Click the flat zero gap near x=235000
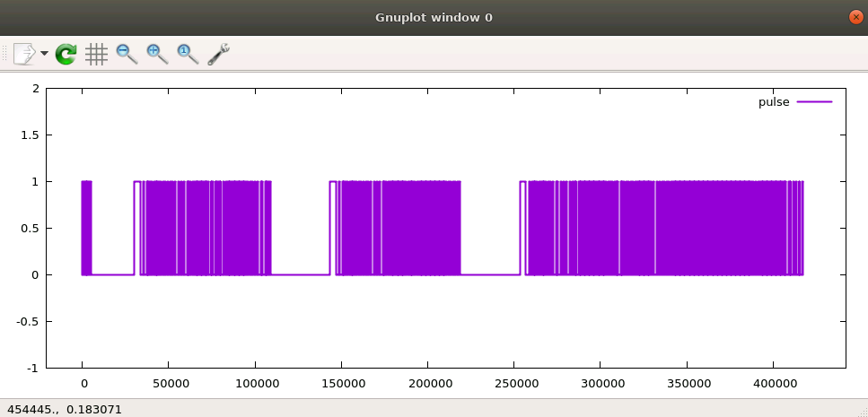This screenshot has height=417, width=868. 489,274
